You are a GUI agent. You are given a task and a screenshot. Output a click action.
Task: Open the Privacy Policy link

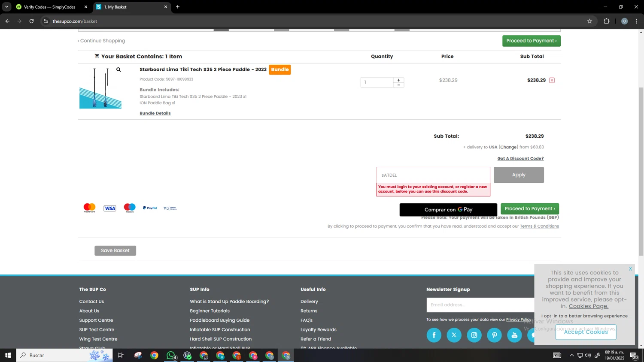point(519,320)
